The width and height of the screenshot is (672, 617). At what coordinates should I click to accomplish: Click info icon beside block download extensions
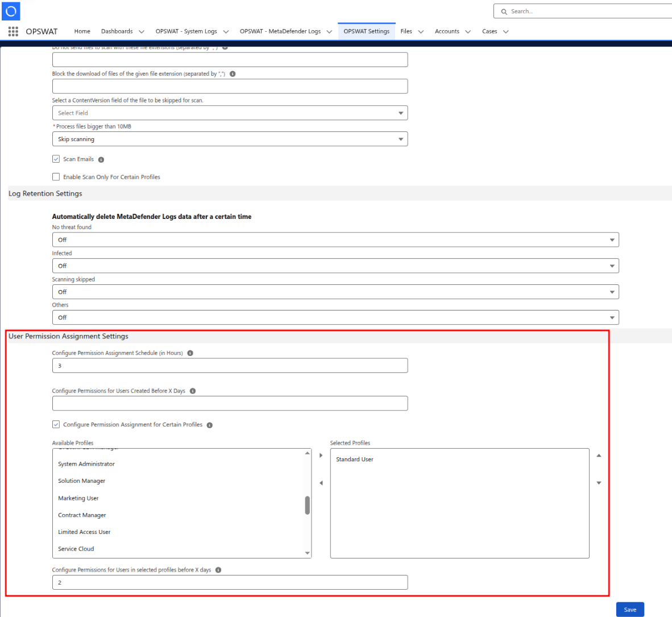[233, 74]
